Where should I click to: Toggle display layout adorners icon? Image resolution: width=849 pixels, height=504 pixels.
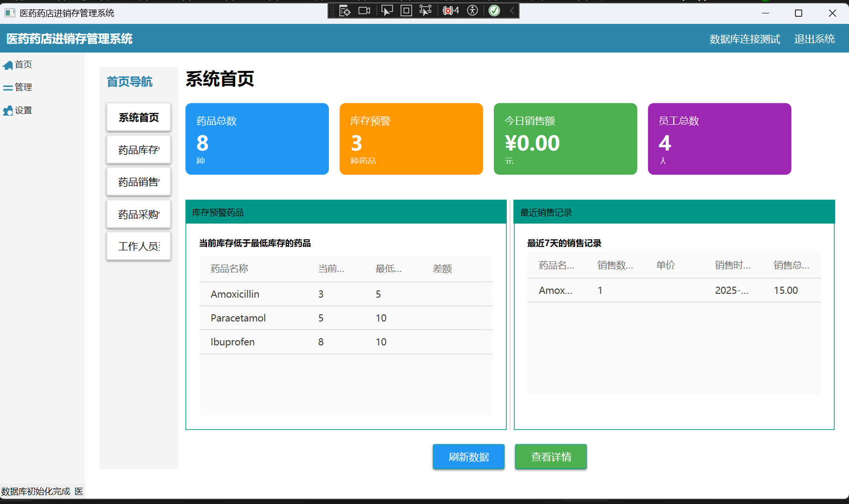[x=406, y=11]
